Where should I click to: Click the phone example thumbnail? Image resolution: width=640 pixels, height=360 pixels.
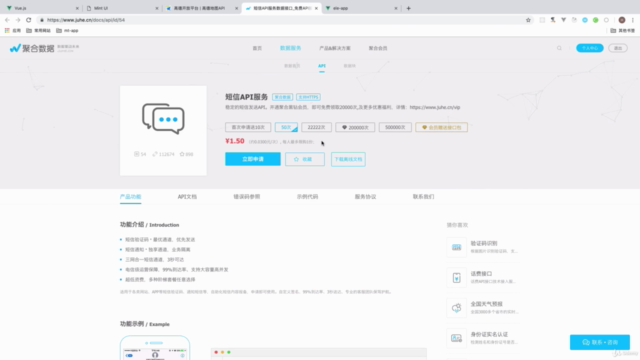[155, 348]
